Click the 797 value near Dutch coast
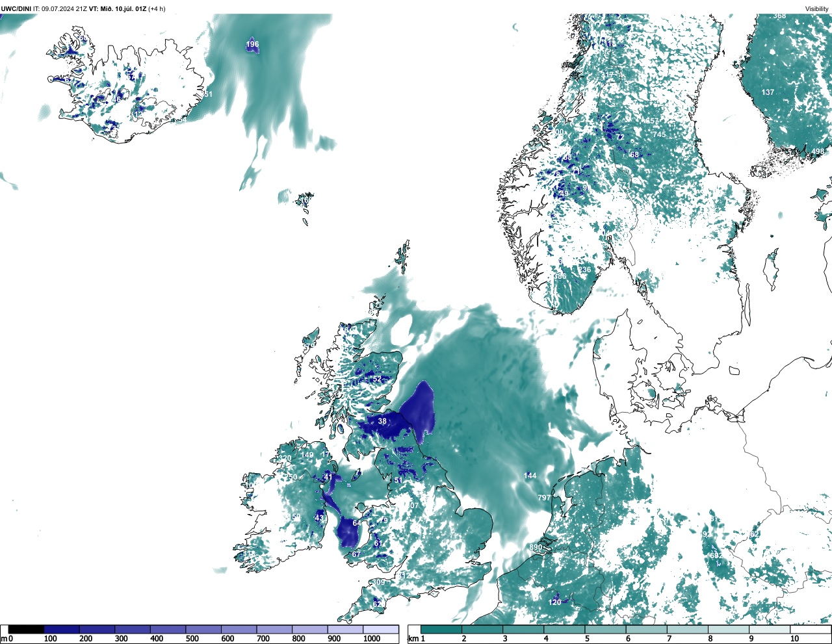 (544, 498)
